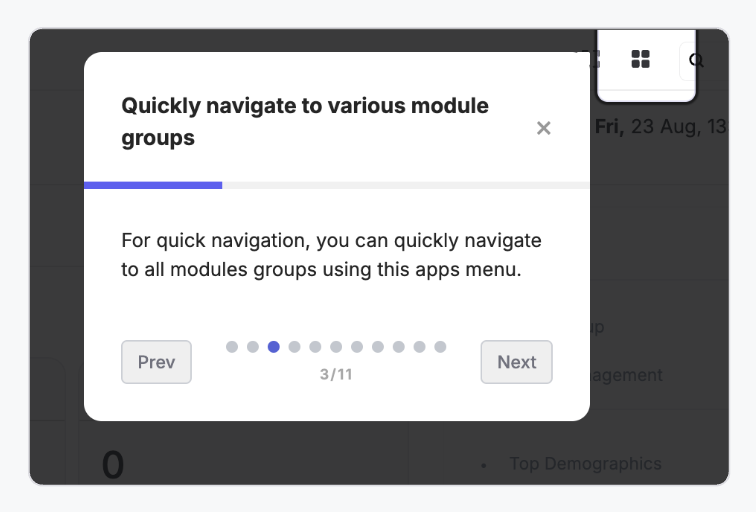The height and width of the screenshot is (512, 756).
Task: Close the module groups tour popup
Action: point(544,128)
